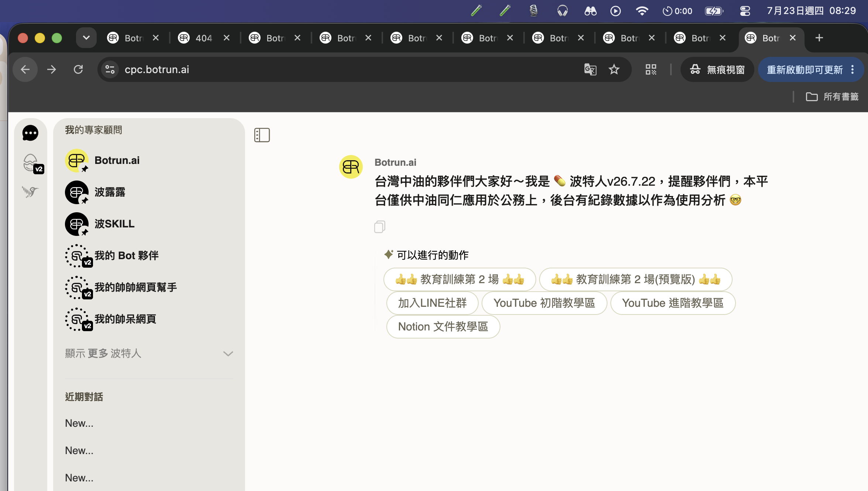Screen dimensions: 868x491
Task: Click the browser forward arrow
Action: point(52,69)
